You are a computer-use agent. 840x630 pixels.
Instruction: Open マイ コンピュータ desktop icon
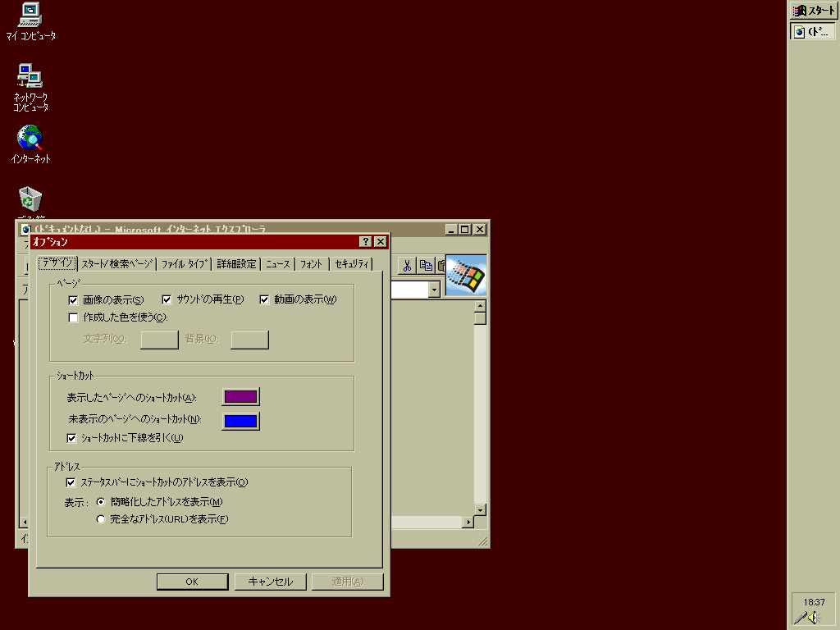click(30, 14)
